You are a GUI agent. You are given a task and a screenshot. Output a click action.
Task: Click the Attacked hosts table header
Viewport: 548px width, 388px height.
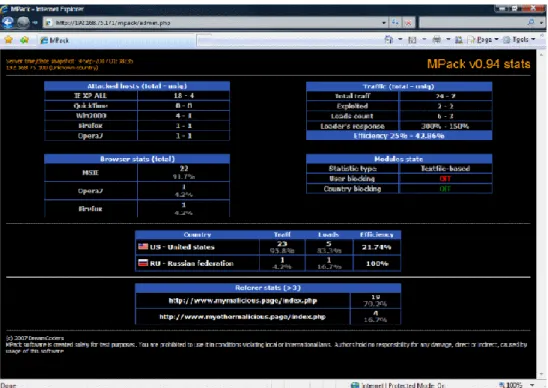coord(137,86)
